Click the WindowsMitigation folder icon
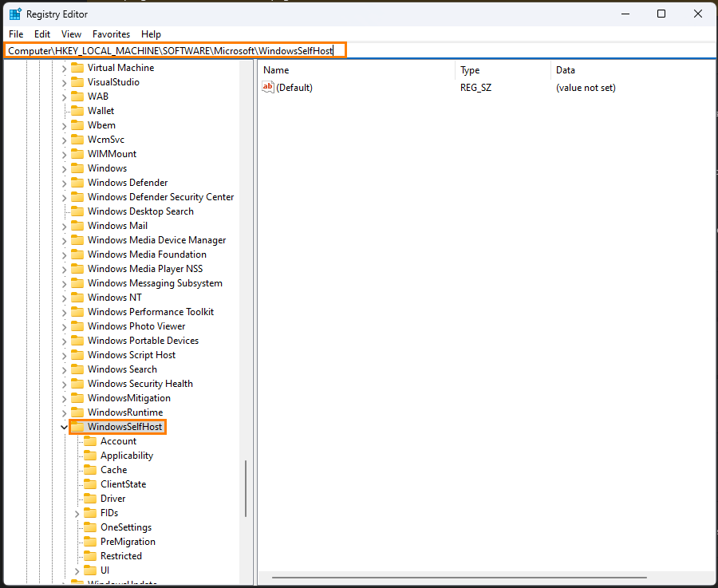Screen dimensions: 718x588 (77, 398)
